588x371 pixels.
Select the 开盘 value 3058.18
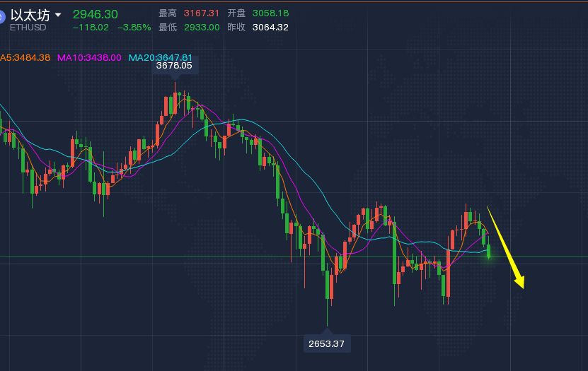[270, 13]
